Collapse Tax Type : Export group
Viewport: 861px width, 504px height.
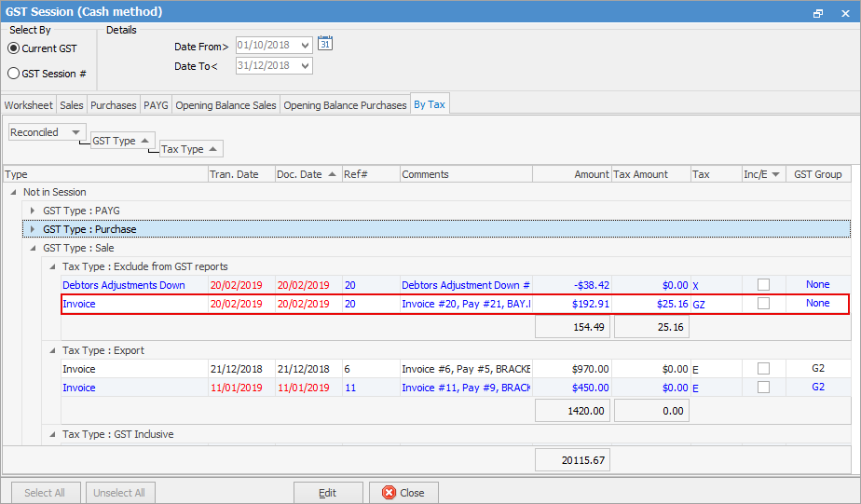pos(53,350)
